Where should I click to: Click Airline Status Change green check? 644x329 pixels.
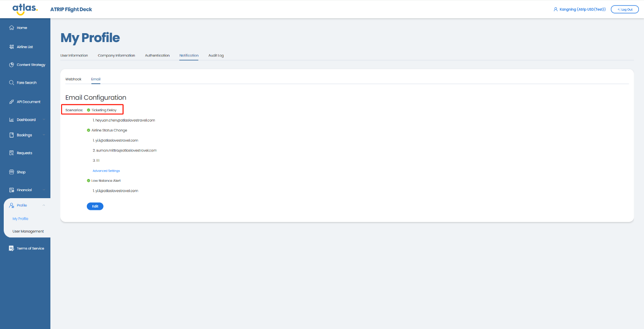[x=89, y=130]
